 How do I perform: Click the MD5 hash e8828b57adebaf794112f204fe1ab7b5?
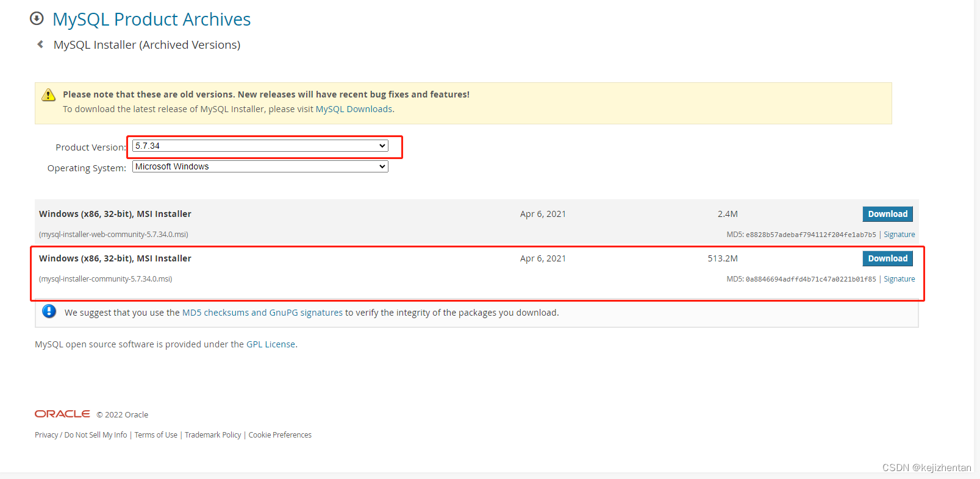tap(810, 235)
